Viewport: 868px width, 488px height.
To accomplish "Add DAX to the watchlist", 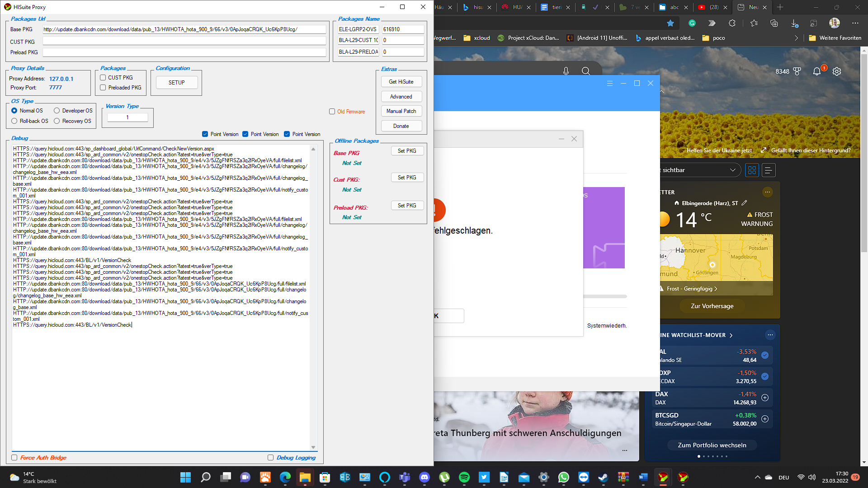I will point(765,398).
